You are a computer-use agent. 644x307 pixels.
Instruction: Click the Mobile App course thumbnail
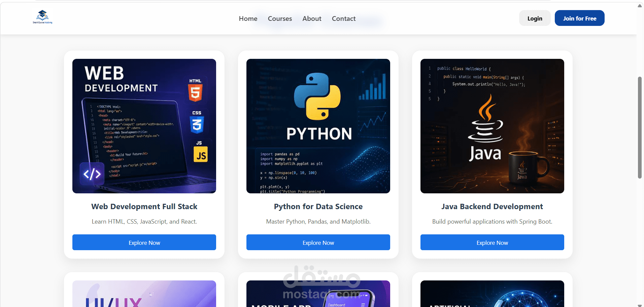(x=318, y=294)
